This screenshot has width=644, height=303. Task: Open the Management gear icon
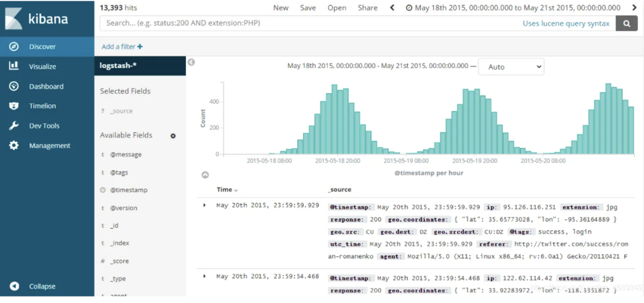pos(14,146)
